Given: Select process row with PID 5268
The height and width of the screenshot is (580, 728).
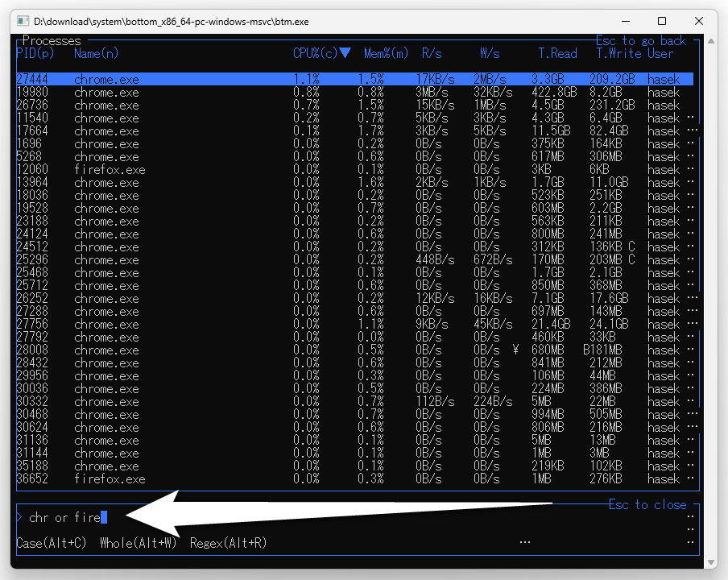Looking at the screenshot, I should (x=354, y=156).
